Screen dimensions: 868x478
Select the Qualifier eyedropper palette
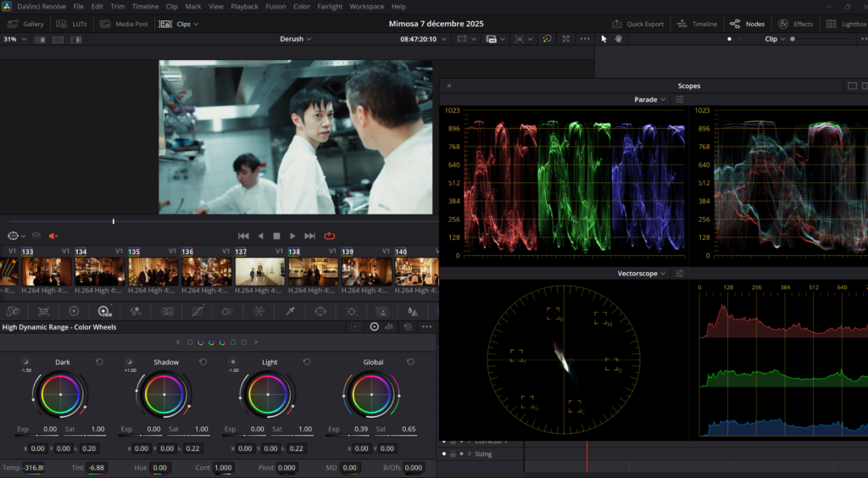click(290, 311)
